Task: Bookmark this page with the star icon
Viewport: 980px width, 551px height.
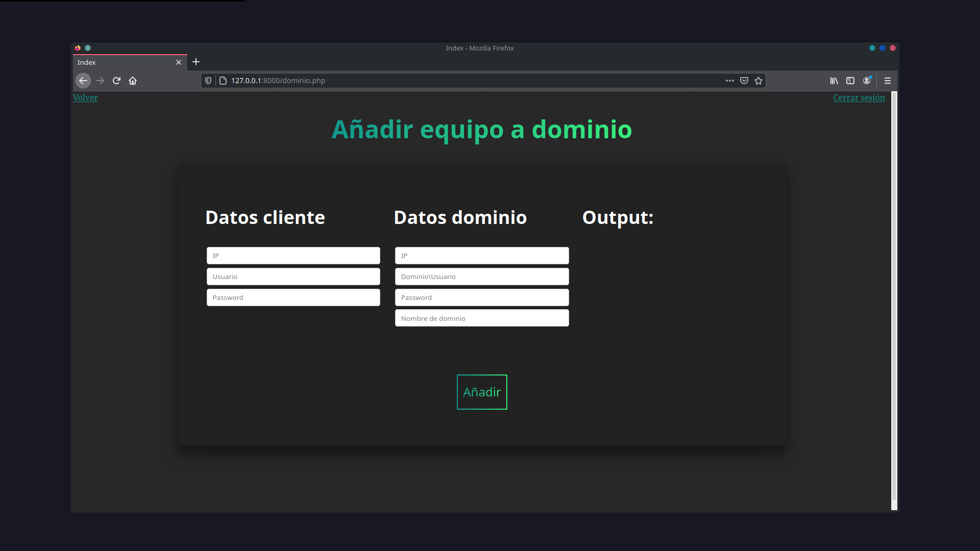Action: click(x=758, y=81)
